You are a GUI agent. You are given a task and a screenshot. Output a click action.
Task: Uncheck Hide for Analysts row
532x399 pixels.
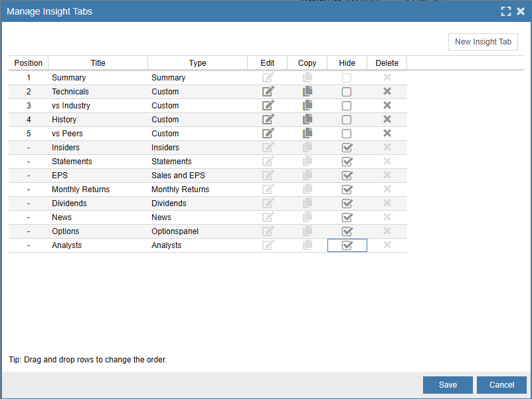(x=347, y=245)
